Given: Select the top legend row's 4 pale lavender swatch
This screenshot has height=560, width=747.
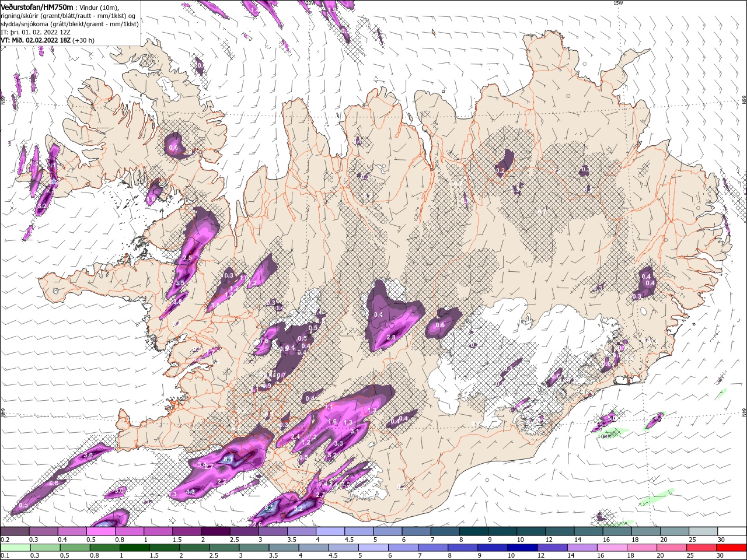Looking at the screenshot, I should (x=330, y=531).
